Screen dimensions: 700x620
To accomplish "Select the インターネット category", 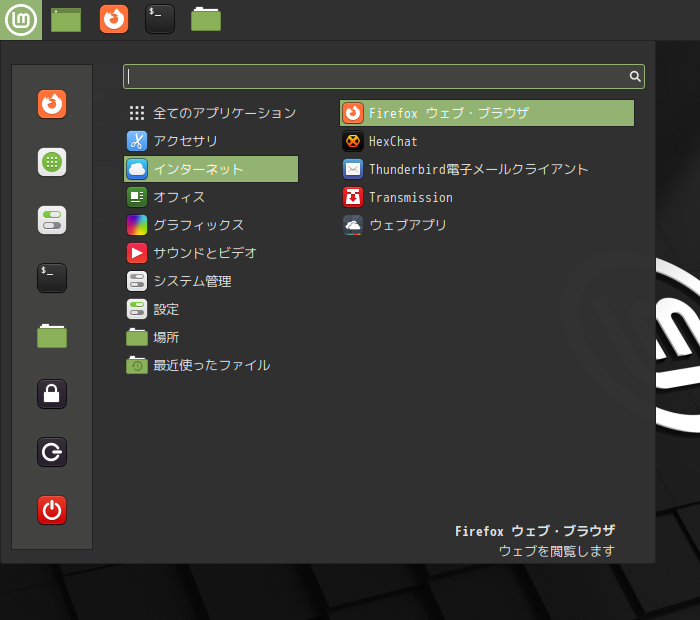I will (211, 169).
